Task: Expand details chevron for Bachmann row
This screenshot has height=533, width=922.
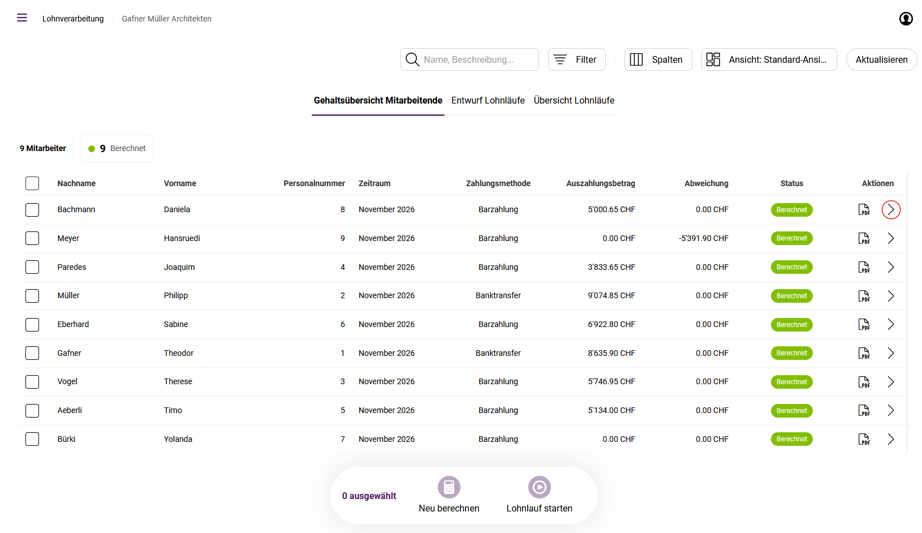Action: (x=891, y=209)
